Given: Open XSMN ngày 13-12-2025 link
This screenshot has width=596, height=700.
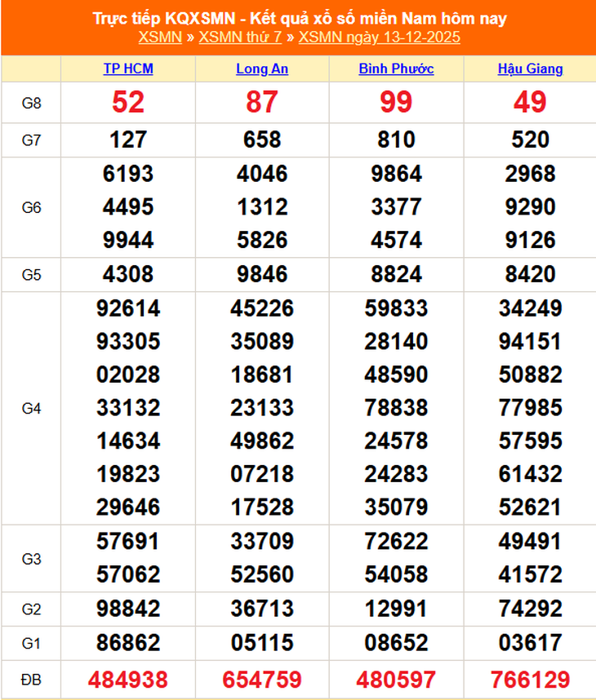Looking at the screenshot, I should 380,38.
